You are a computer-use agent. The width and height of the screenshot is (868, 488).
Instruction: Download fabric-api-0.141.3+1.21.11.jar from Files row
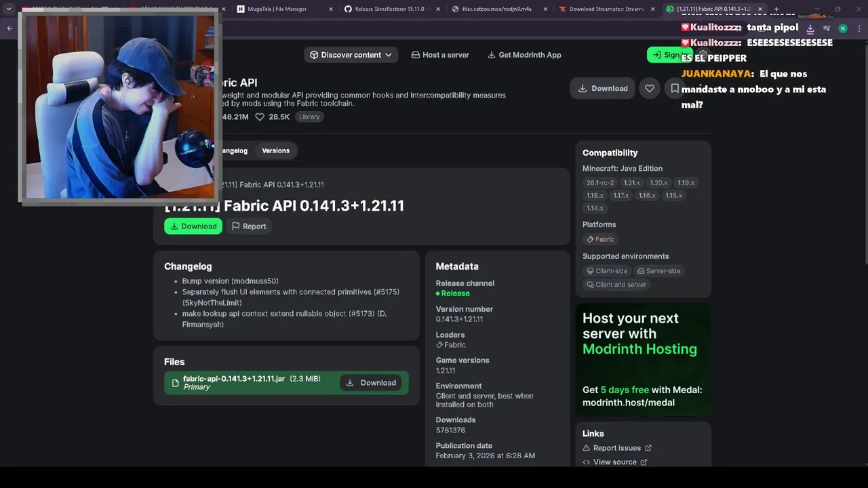point(371,383)
